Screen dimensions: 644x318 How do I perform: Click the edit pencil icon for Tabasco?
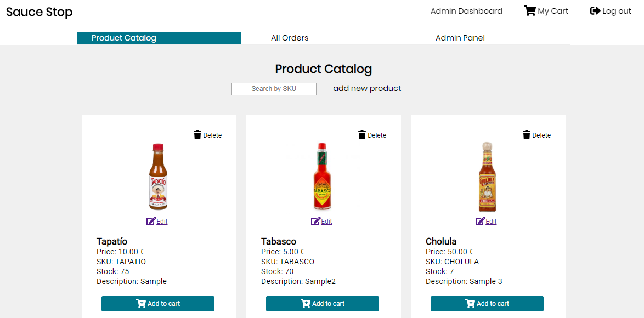pyautogui.click(x=315, y=222)
